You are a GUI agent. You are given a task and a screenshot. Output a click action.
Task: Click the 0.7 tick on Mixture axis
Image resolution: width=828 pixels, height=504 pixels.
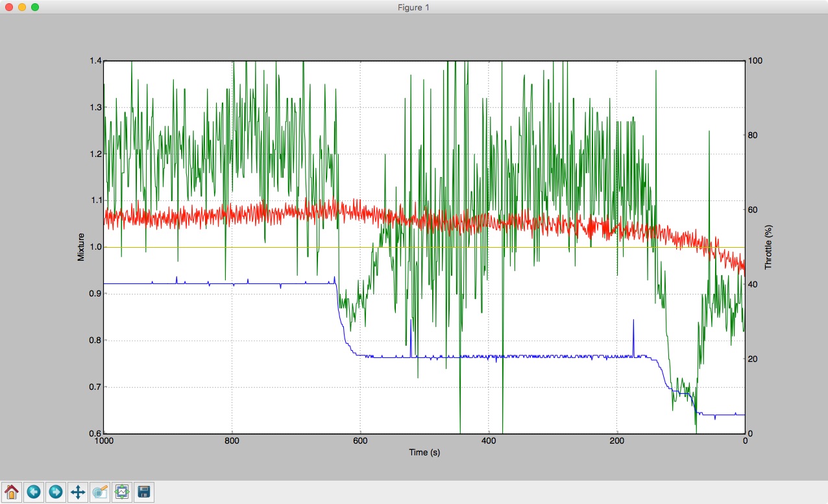click(94, 387)
